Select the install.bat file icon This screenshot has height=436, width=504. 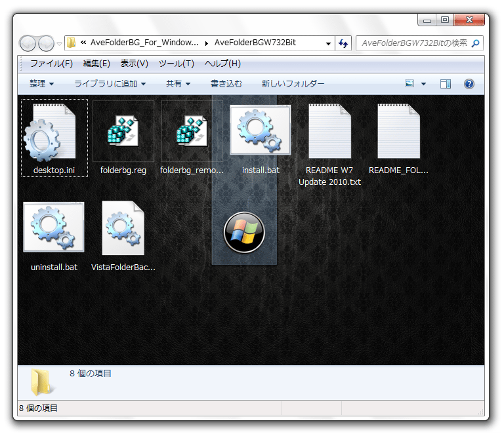click(x=261, y=130)
